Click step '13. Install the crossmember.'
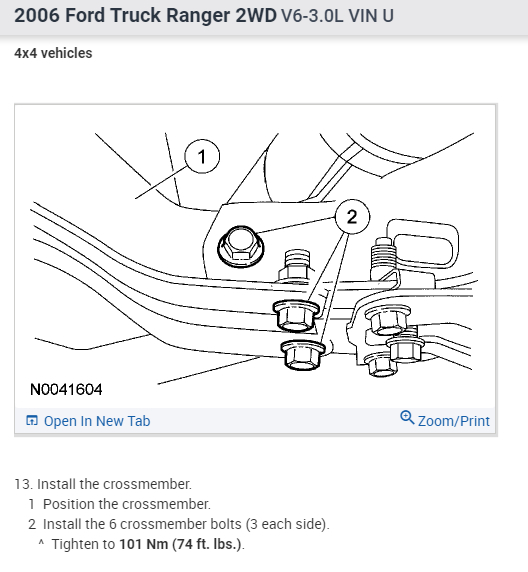Viewport: 528px width, 572px height. point(103,484)
